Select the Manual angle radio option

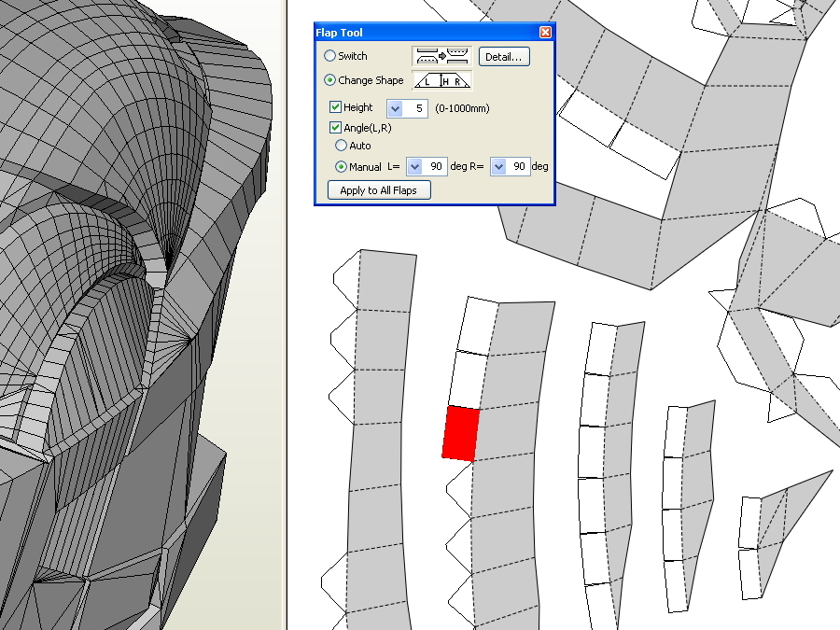tap(342, 167)
